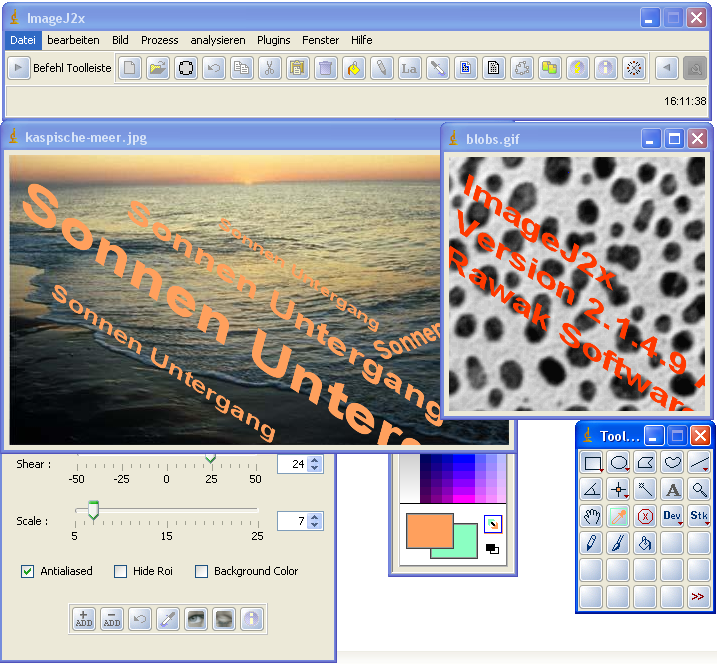Select the Color picker dropper tool
The height and width of the screenshot is (664, 717).
tap(619, 517)
